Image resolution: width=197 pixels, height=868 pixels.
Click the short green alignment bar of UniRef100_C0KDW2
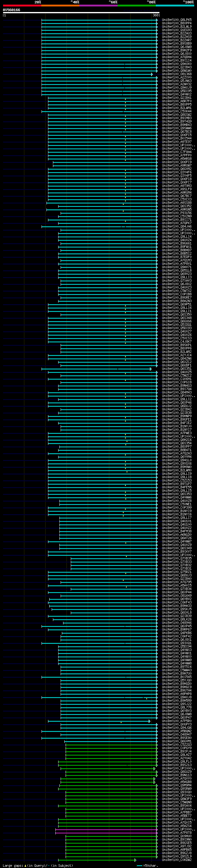tap(97, 860)
